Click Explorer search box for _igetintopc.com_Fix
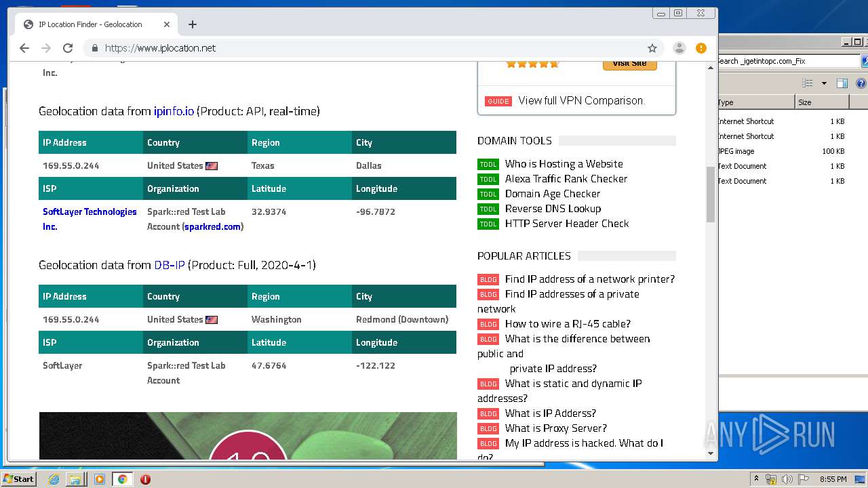The width and height of the screenshot is (868, 488). click(x=788, y=61)
